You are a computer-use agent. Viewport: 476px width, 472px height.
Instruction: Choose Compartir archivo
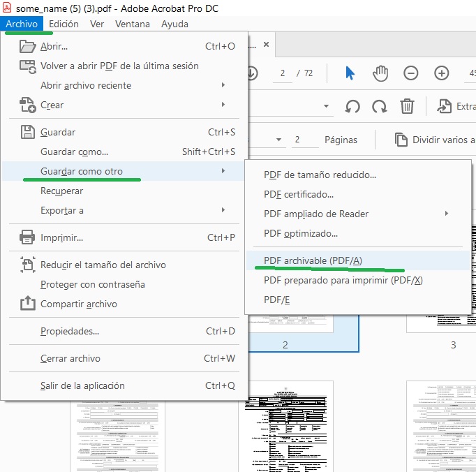[x=124, y=304]
